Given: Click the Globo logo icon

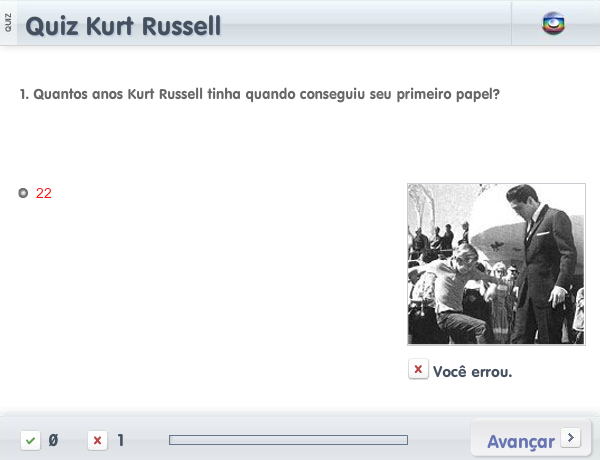Looking at the screenshot, I should 553,23.
